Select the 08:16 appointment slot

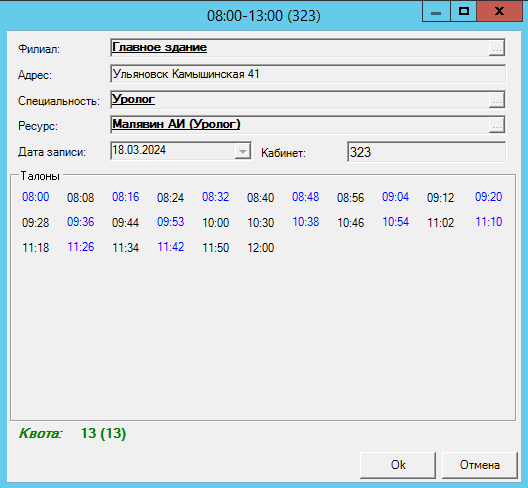coord(126,197)
